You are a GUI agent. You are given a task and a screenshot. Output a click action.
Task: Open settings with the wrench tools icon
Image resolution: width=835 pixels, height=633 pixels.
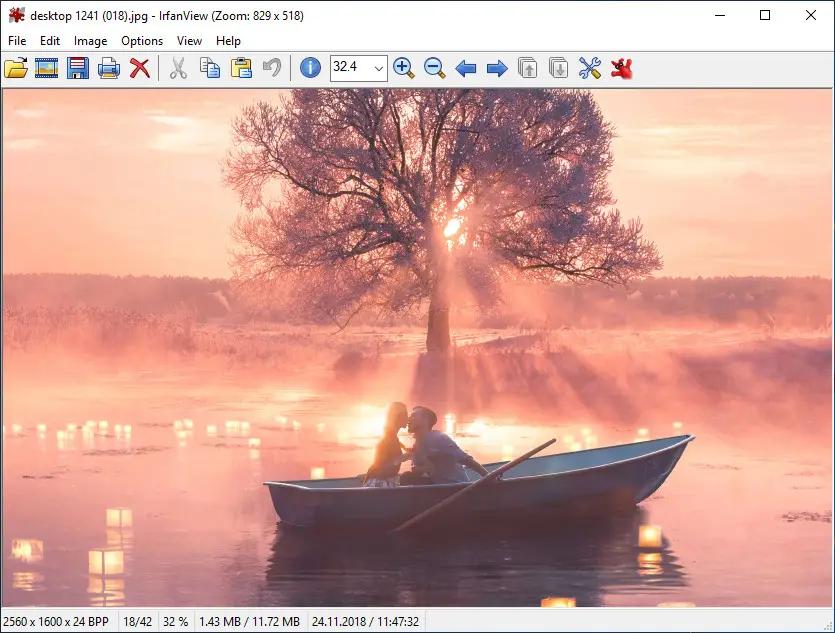click(x=590, y=68)
